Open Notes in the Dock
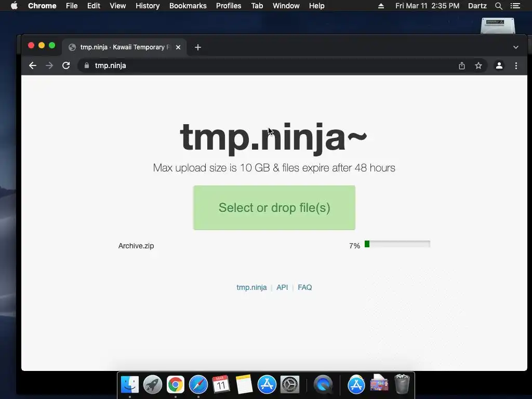 tap(244, 385)
